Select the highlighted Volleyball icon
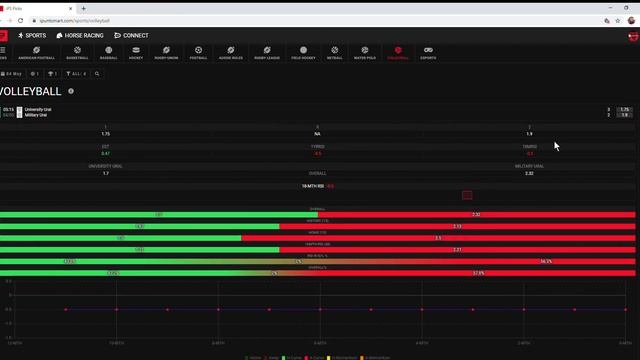 pyautogui.click(x=398, y=50)
